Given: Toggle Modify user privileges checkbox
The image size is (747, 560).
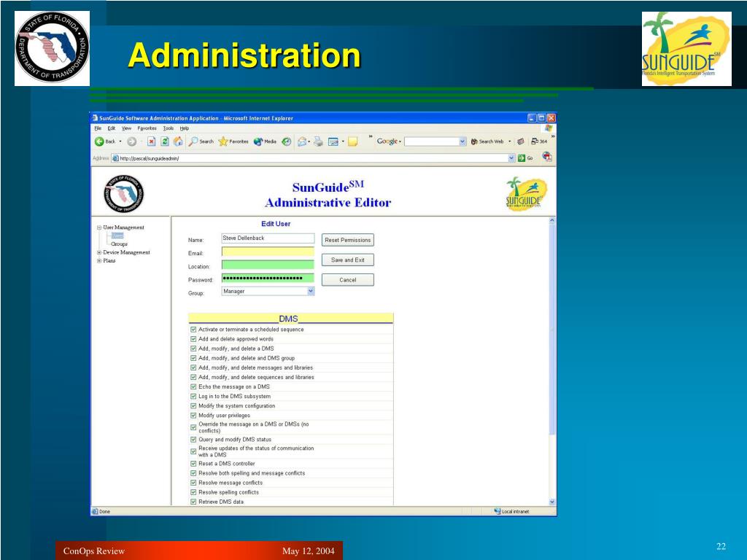Looking at the screenshot, I should [193, 415].
